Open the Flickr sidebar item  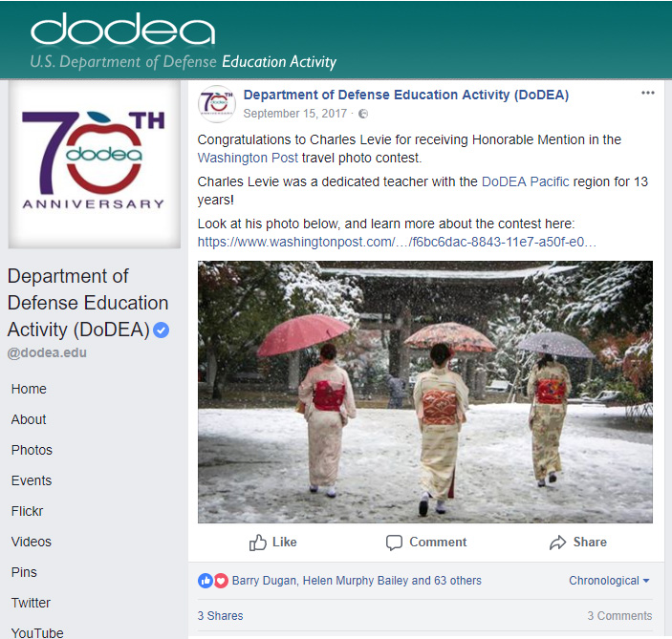[27, 511]
